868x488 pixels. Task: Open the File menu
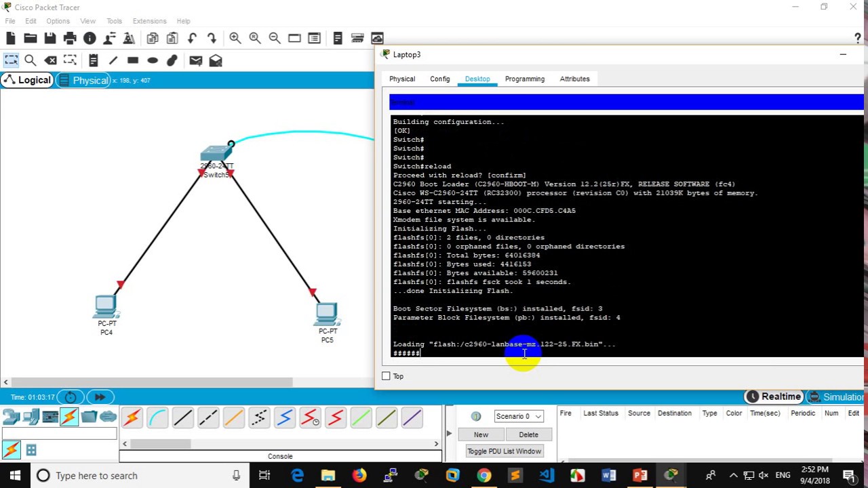(x=10, y=21)
